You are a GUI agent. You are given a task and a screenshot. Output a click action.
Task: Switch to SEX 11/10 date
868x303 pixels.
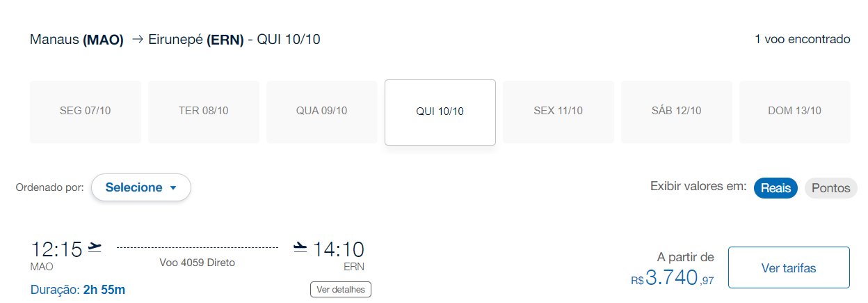(558, 111)
